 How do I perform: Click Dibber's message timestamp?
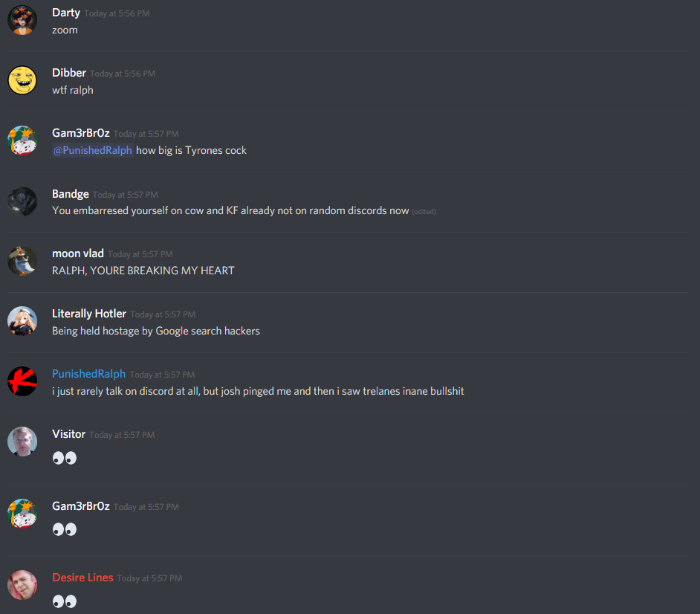(123, 74)
